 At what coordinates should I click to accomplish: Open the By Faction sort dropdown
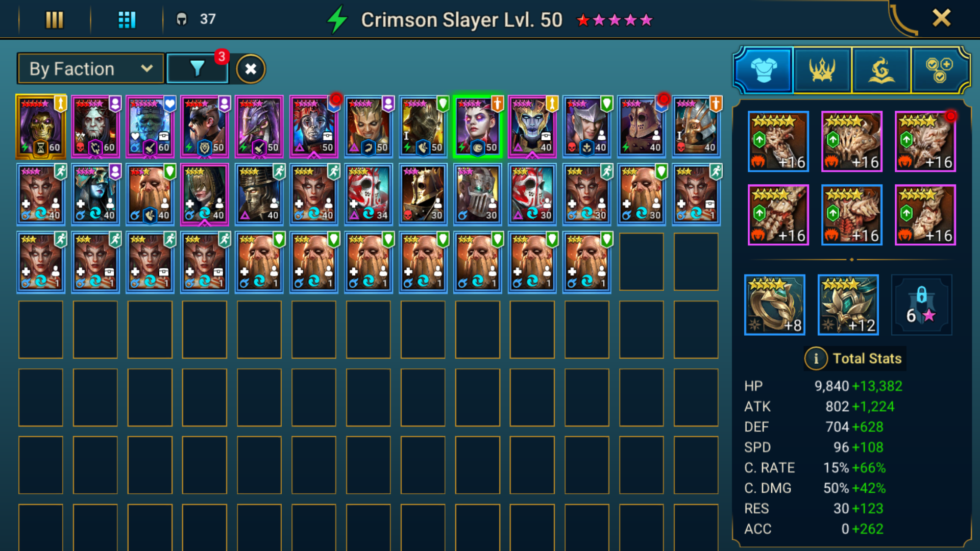pyautogui.click(x=90, y=69)
